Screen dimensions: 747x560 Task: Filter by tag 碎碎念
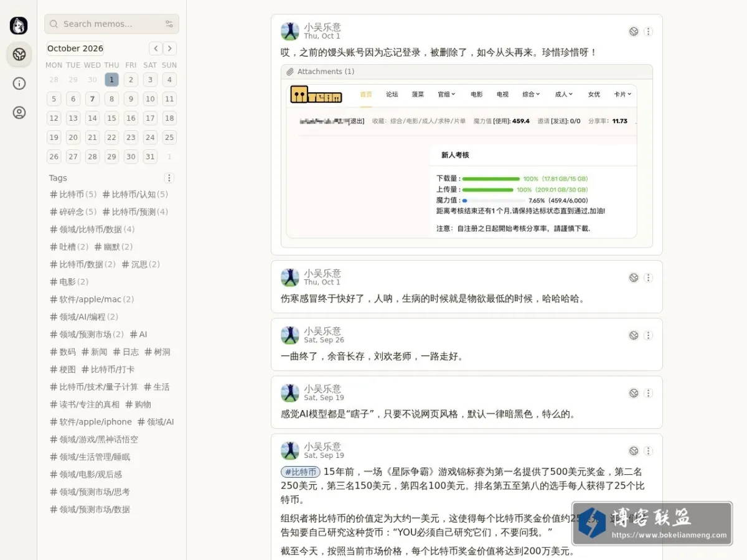[x=73, y=212]
